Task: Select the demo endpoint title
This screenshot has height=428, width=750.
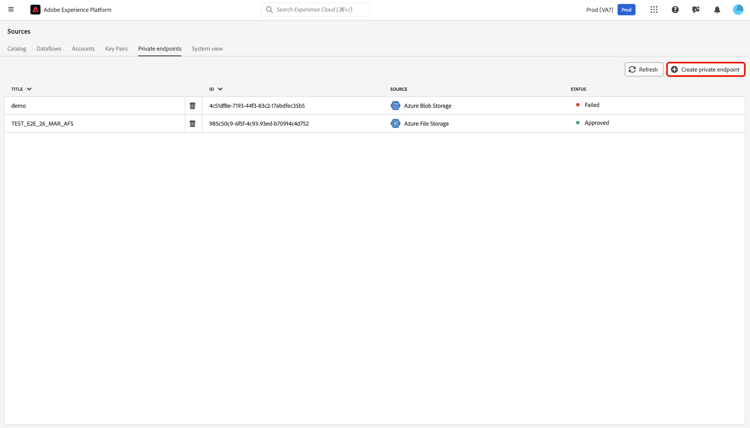Action: [19, 106]
